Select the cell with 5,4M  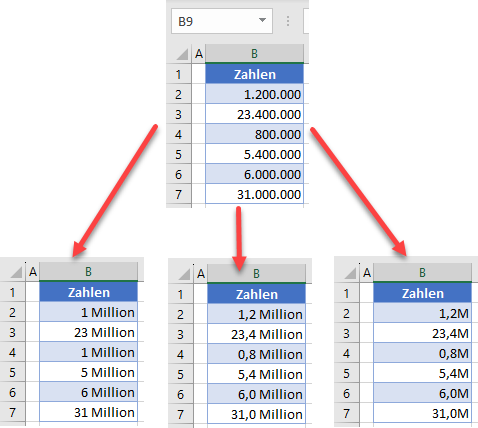point(422,373)
